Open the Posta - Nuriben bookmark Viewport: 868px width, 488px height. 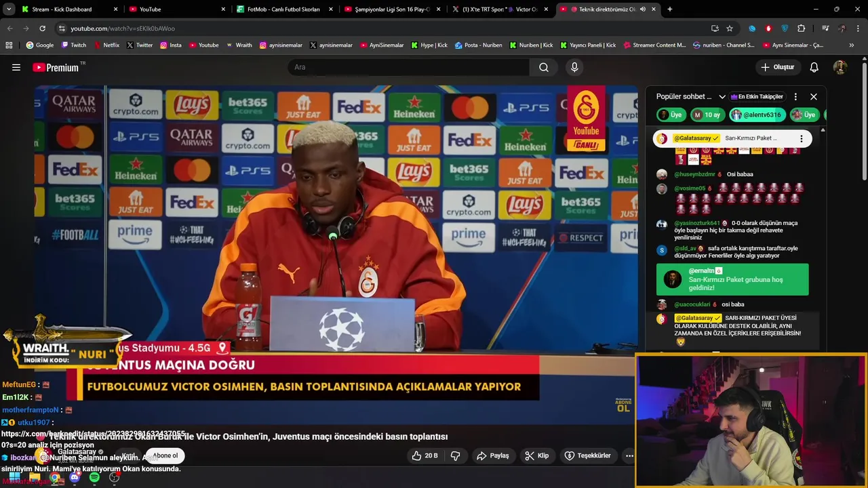[x=479, y=45]
